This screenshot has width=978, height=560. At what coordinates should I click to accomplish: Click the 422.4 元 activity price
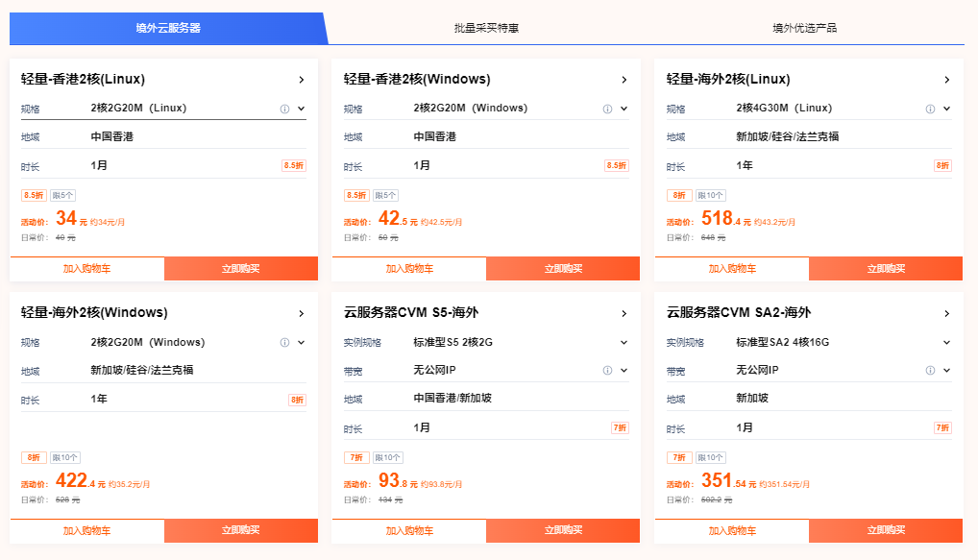tap(81, 480)
